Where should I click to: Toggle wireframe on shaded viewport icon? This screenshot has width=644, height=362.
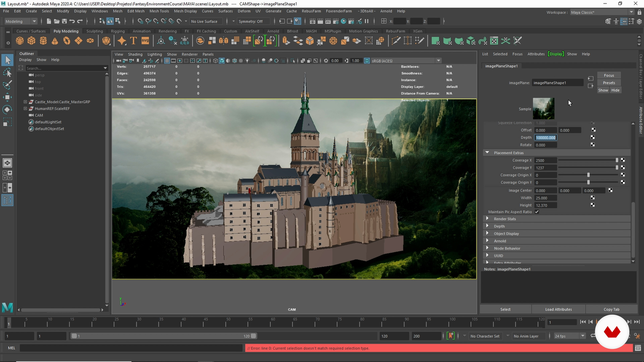click(x=234, y=61)
